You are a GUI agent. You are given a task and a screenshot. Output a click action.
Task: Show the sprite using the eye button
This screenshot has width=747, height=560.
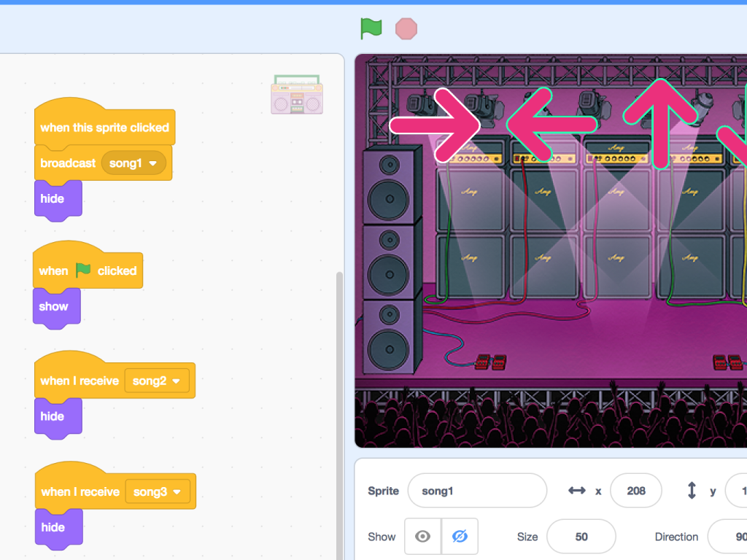[422, 537]
